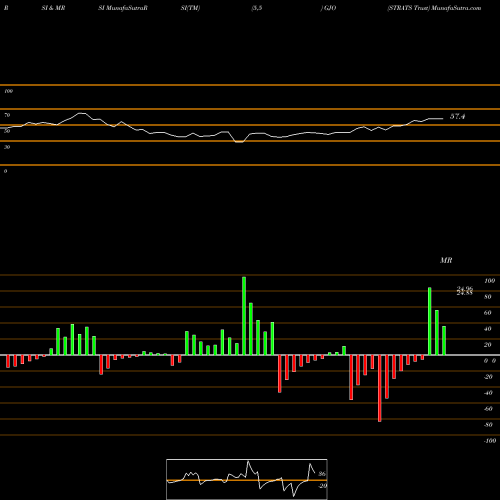This screenshot has height=500, width=500.
Task: Click the tallest green histogram bar
Action: [244, 316]
